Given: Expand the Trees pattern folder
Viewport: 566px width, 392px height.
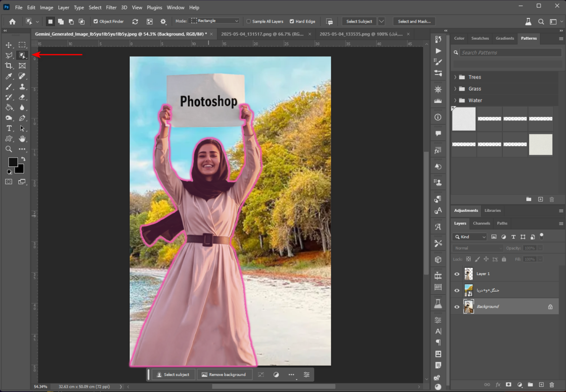Looking at the screenshot, I should 455,77.
